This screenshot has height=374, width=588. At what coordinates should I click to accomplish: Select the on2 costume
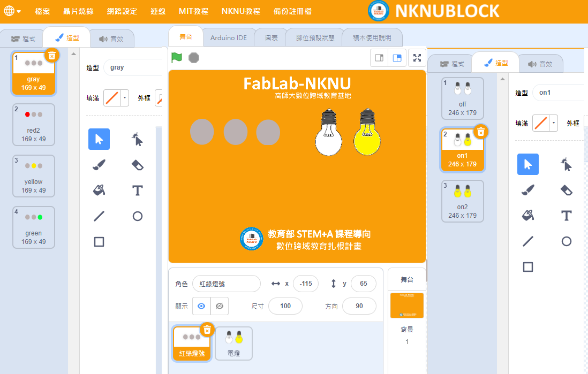click(x=462, y=201)
